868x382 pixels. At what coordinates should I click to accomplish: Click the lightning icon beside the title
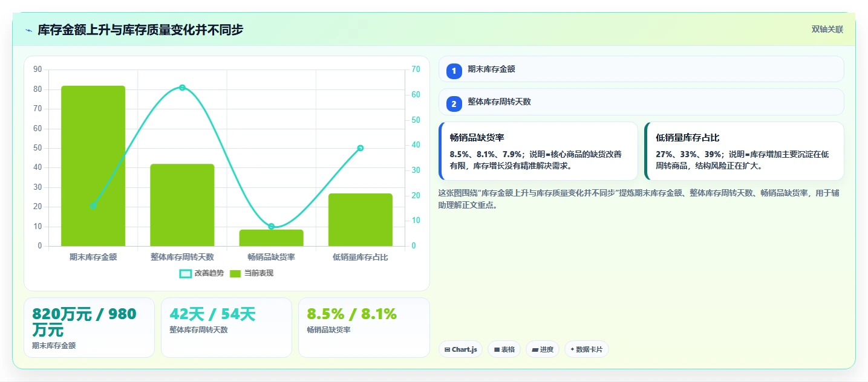pos(28,30)
